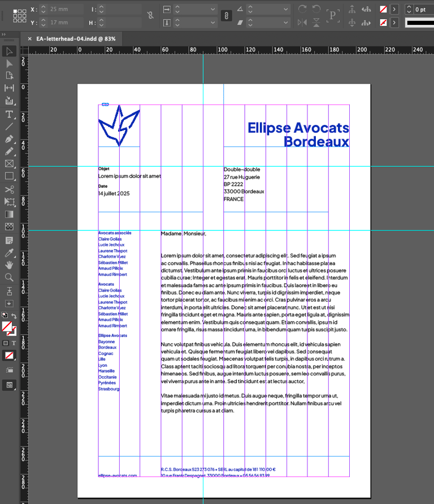
Task: Open the Shear X Angle dropdown
Action: [286, 23]
